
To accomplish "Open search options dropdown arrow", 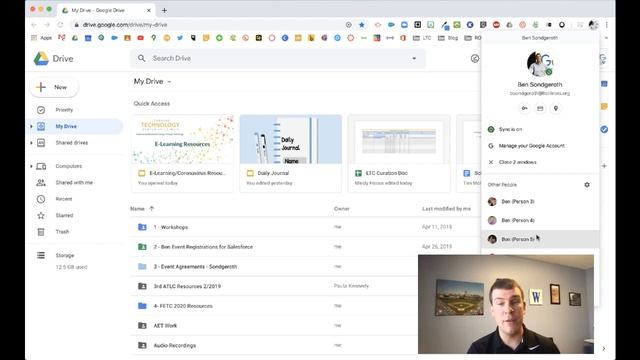I will [414, 58].
